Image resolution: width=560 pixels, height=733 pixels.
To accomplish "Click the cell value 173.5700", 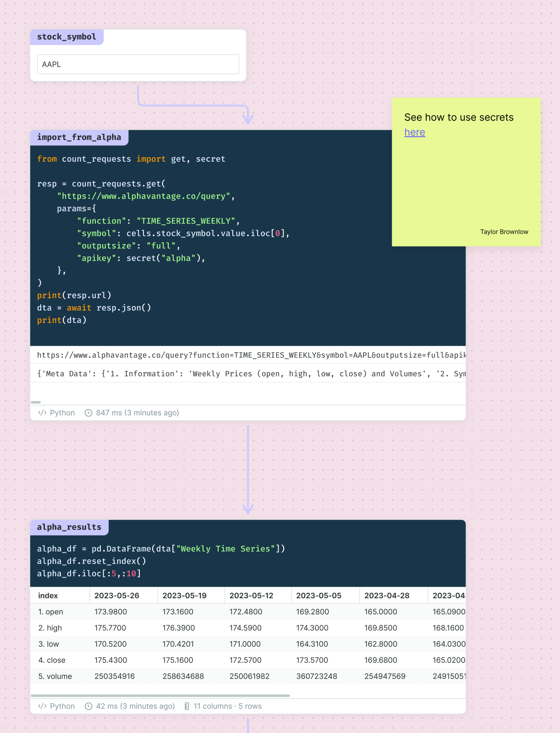I will coord(312,660).
